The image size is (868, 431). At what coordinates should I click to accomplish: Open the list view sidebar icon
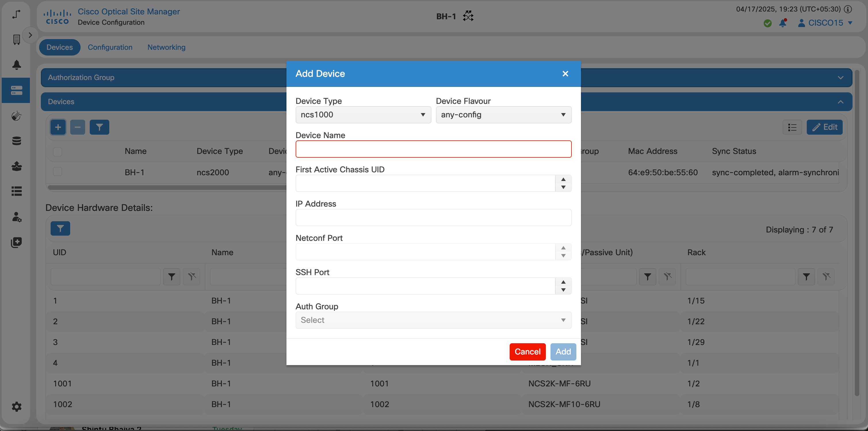[x=16, y=191]
